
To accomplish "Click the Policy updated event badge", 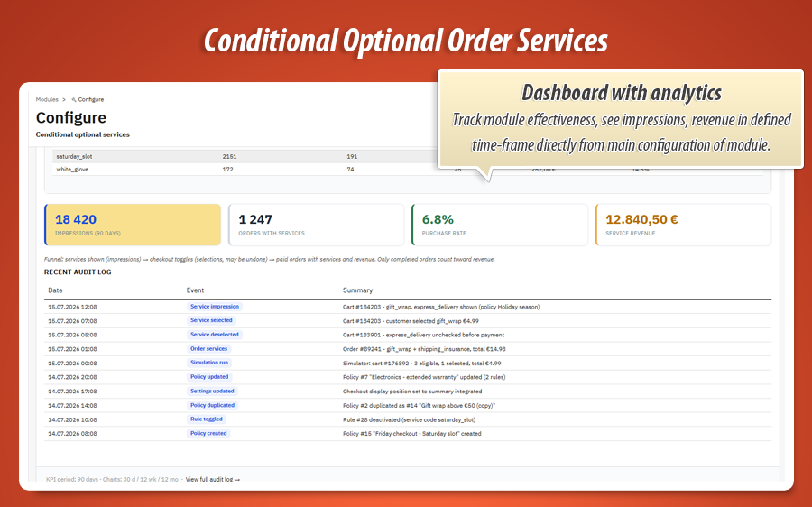I will [x=209, y=377].
